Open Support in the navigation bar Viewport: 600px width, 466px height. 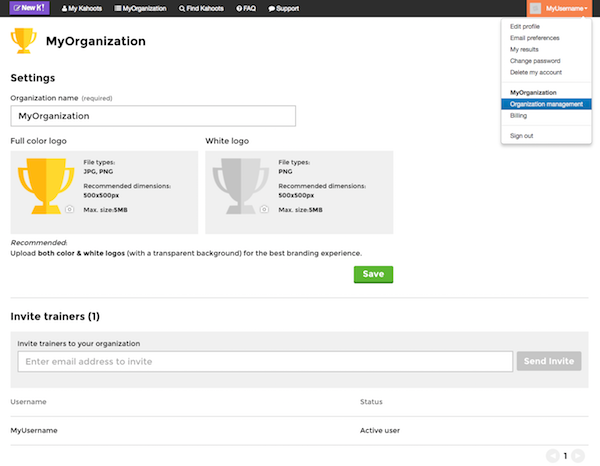[284, 8]
